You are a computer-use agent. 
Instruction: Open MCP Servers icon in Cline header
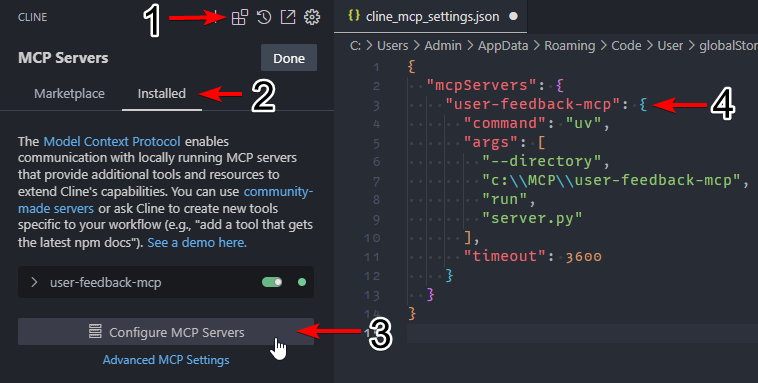point(240,17)
